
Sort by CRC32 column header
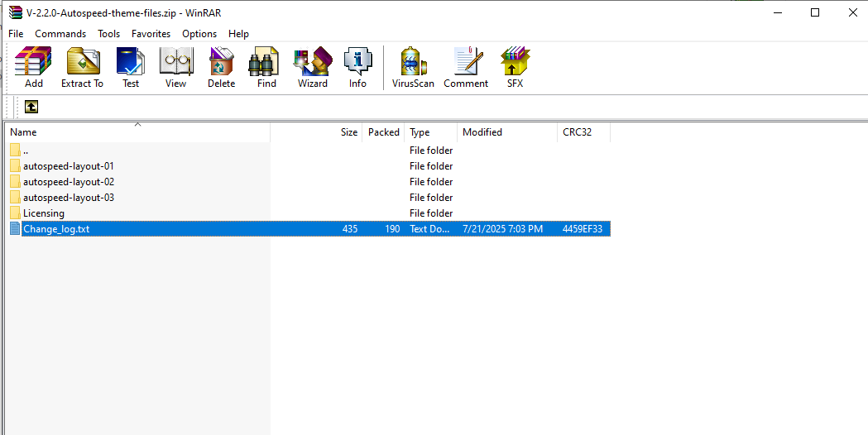pyautogui.click(x=584, y=132)
